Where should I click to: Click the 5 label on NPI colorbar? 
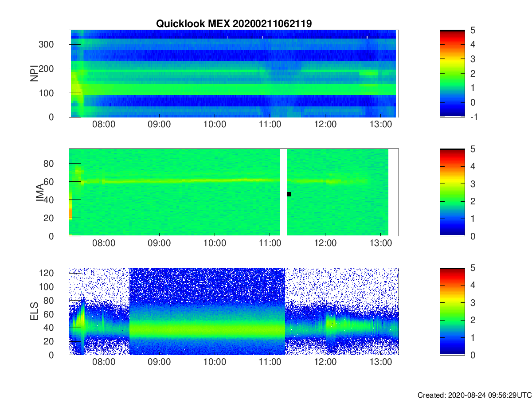[473, 30]
